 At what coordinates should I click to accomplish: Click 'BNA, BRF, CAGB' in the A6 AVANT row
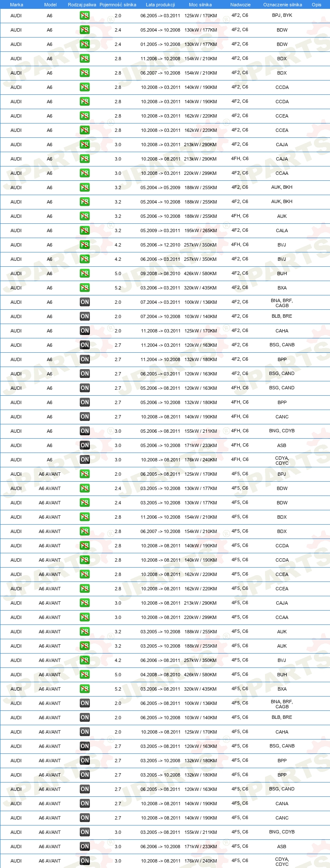tap(282, 704)
